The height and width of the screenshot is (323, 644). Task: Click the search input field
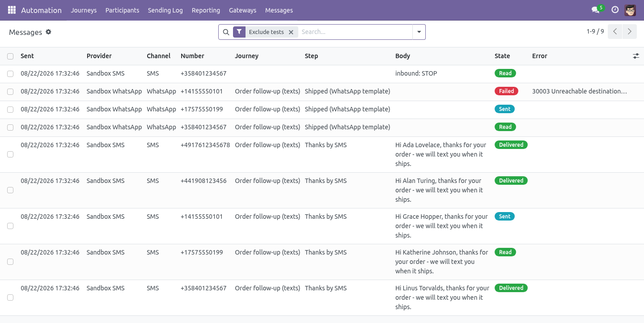[x=355, y=32]
